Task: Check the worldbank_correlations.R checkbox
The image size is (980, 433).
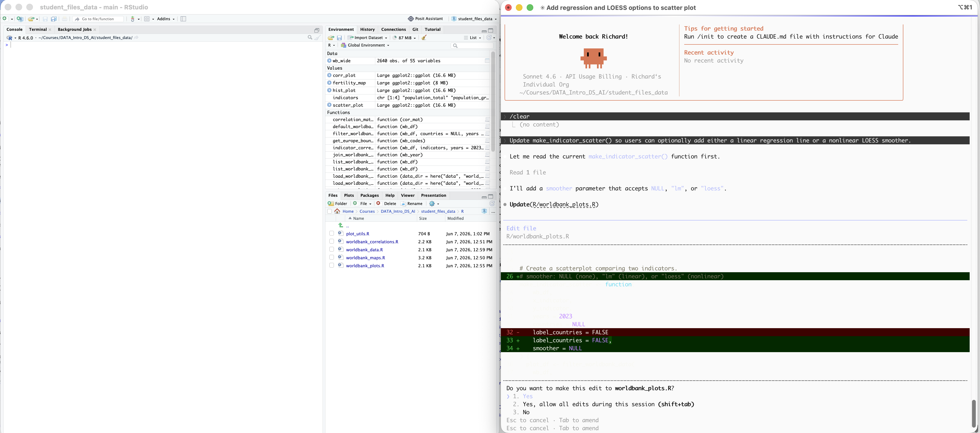Action: coord(332,241)
